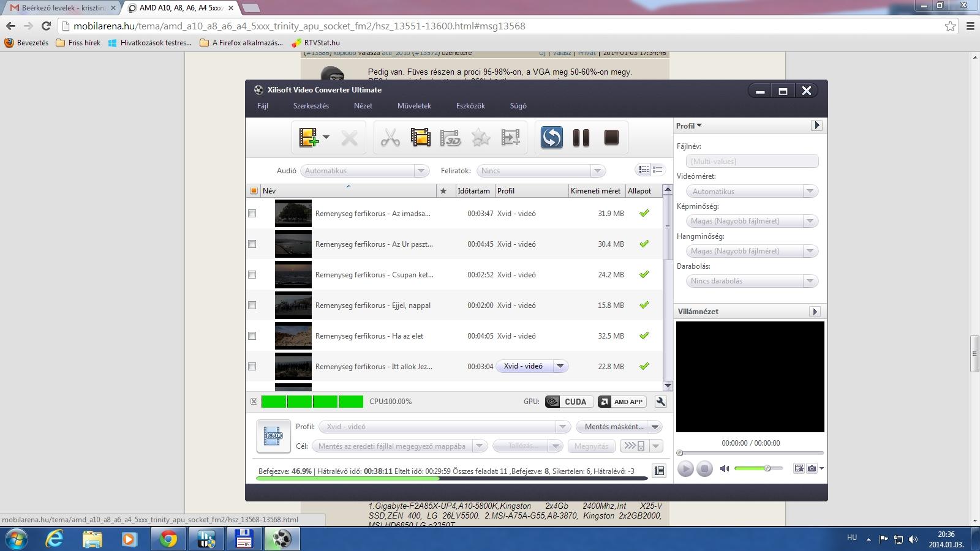The image size is (980, 551).
Task: Check the 'Az Ur paszt...' row checkbox
Action: (252, 244)
